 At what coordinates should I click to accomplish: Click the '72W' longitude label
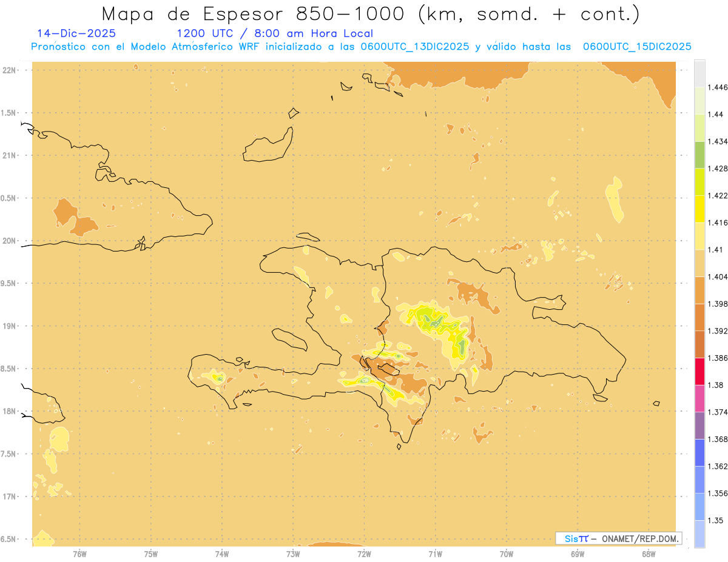tap(364, 554)
